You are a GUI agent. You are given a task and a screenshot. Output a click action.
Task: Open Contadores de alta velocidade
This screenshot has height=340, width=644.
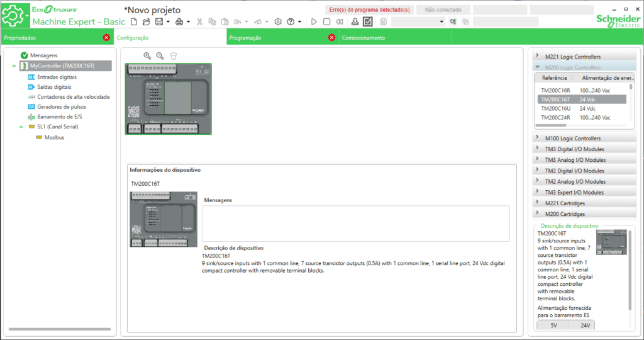click(73, 97)
